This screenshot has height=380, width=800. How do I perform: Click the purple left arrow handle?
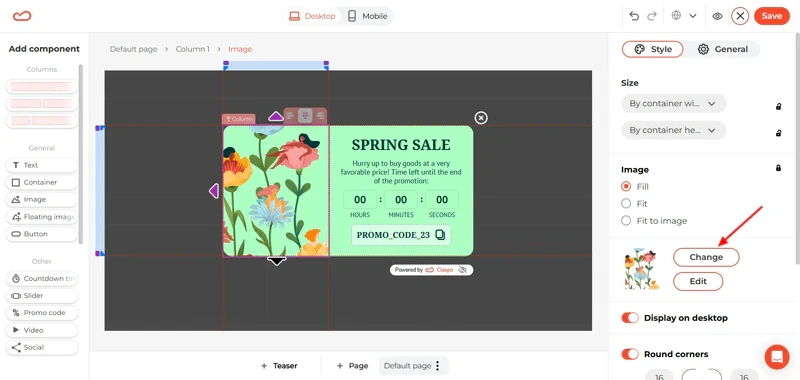pos(214,191)
